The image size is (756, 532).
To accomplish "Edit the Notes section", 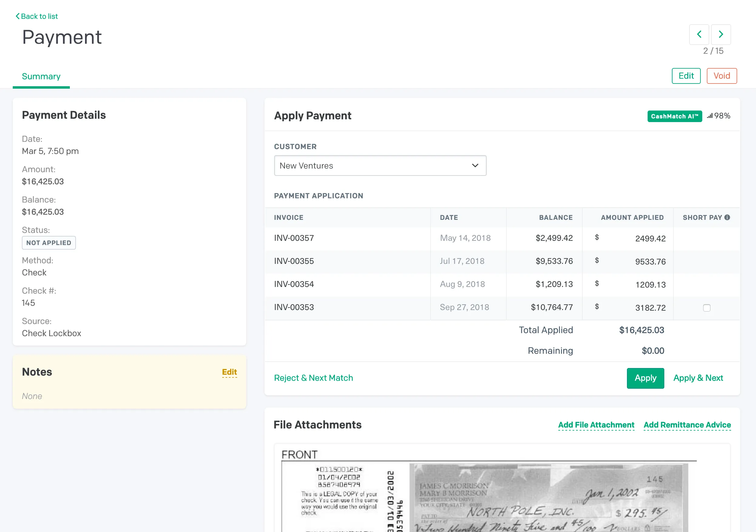I will click(230, 372).
